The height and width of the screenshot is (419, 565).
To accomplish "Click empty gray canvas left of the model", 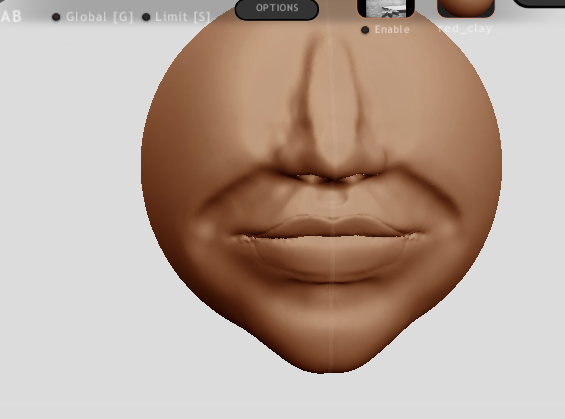I will coord(68,216).
